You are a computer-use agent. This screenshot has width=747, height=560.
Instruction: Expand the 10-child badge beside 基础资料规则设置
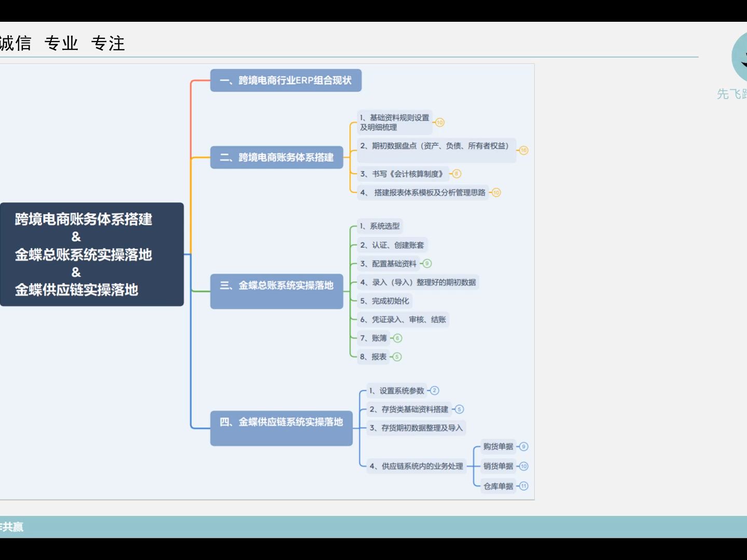click(440, 122)
